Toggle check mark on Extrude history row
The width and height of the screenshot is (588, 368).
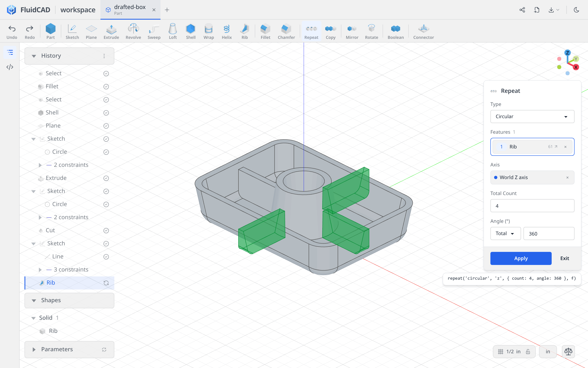point(106,178)
